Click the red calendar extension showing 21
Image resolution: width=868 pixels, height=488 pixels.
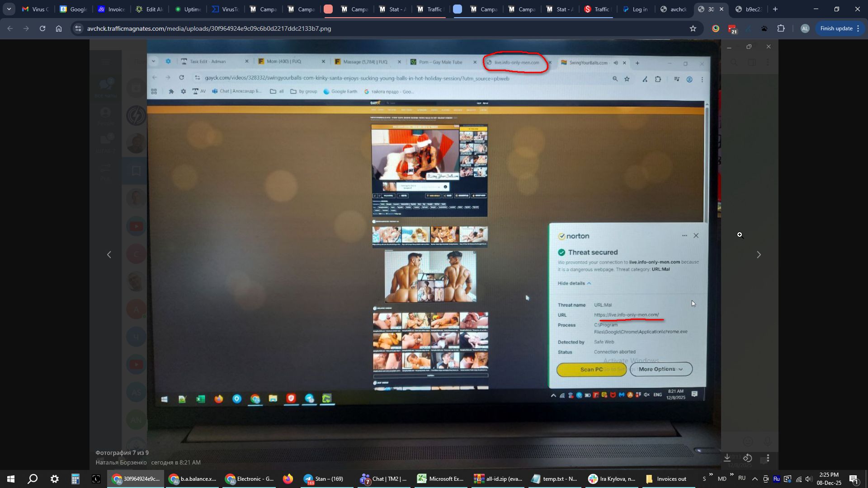pos(732,29)
